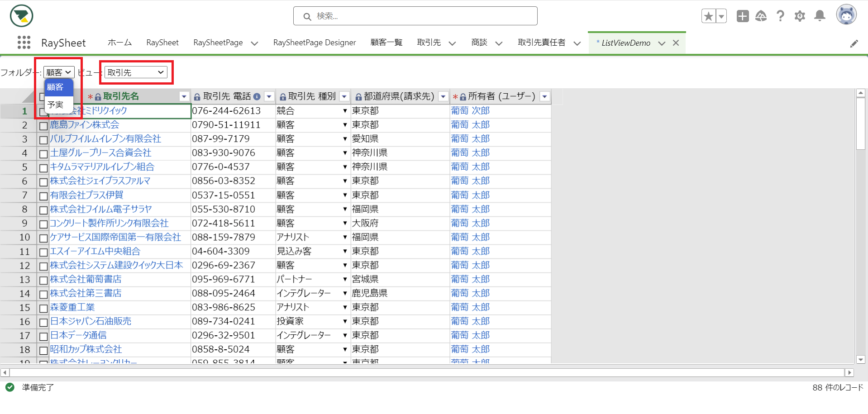
Task: Select 予実 in folder list
Action: 59,105
